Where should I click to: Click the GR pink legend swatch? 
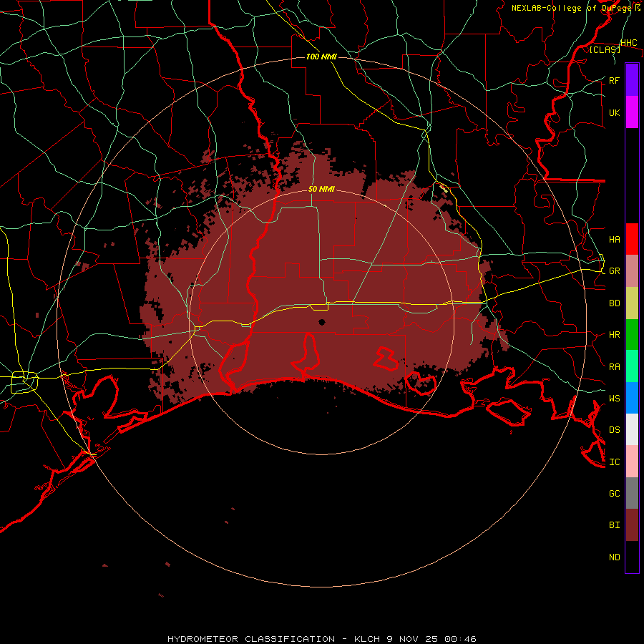pyautogui.click(x=632, y=271)
